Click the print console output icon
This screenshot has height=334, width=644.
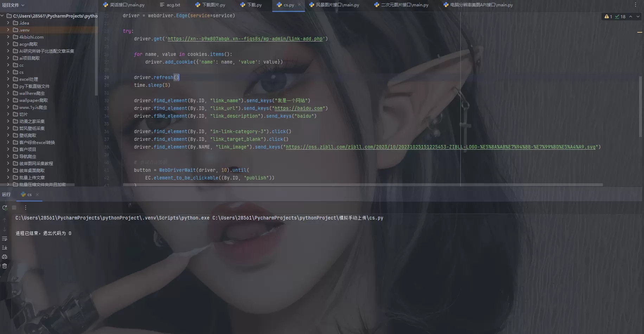(x=5, y=257)
